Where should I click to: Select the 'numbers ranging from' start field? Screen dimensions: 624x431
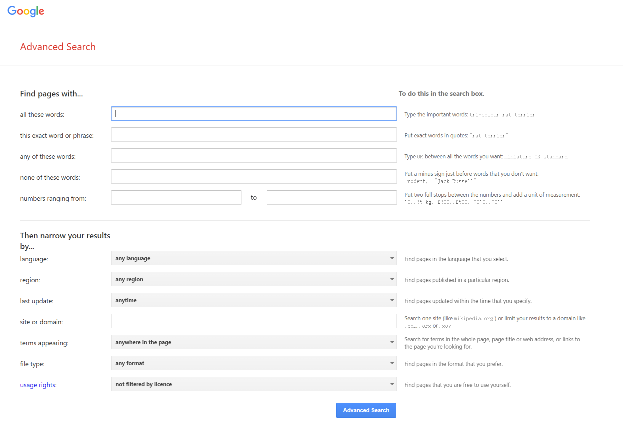[176, 198]
